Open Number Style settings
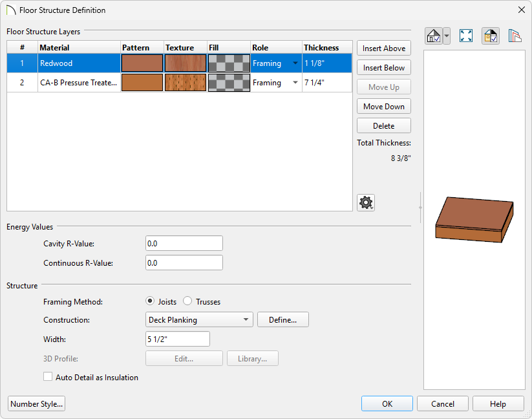 tap(36, 403)
